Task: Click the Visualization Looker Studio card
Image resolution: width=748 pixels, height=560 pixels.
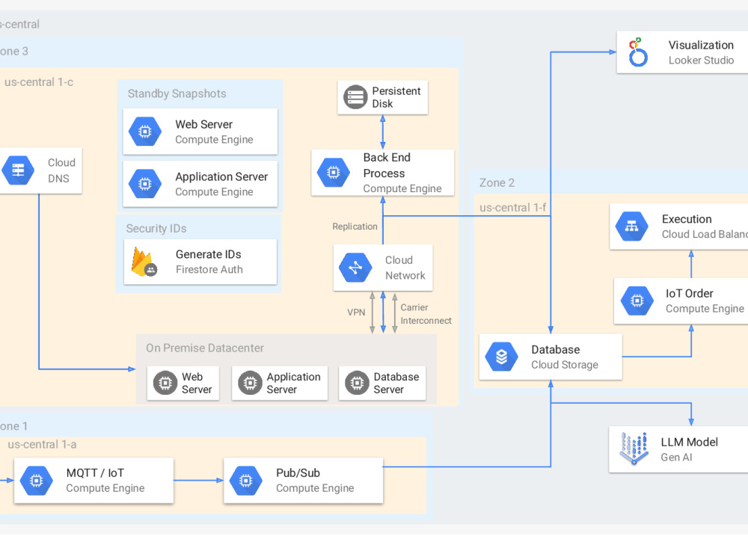Action: pyautogui.click(x=681, y=52)
